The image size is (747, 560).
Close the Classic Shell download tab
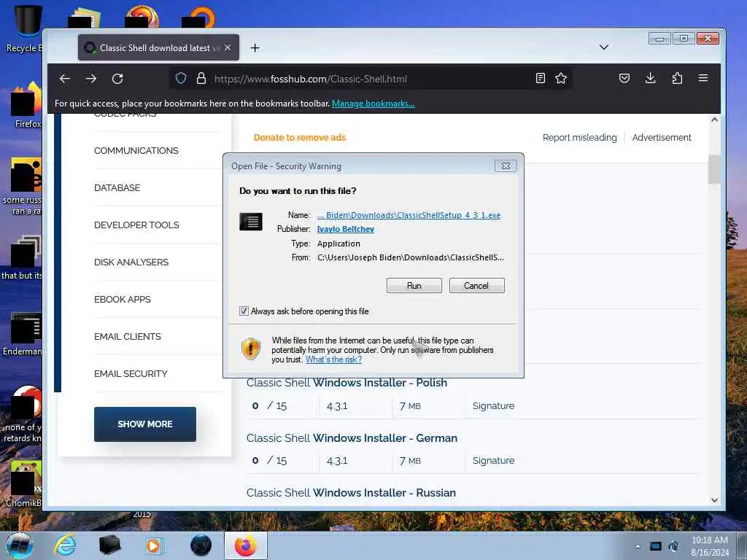tap(228, 47)
